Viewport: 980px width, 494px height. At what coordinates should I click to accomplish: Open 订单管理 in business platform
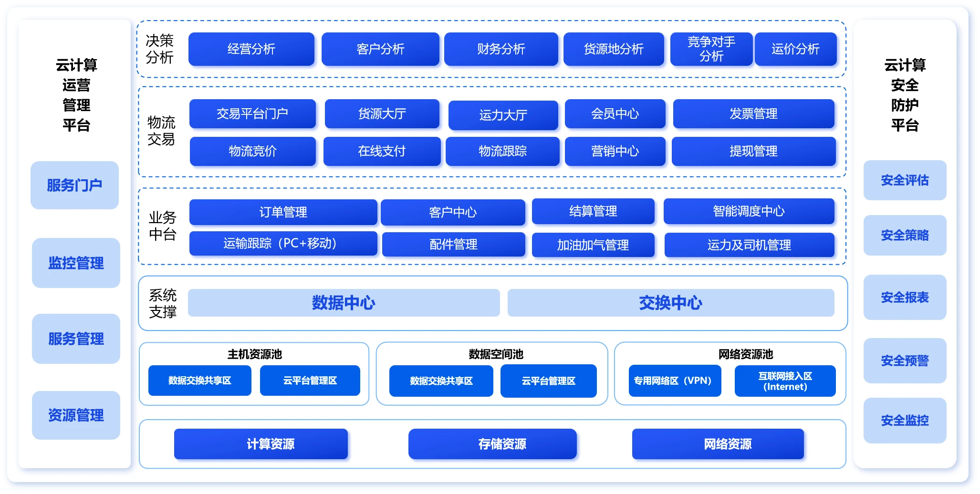pyautogui.click(x=283, y=212)
